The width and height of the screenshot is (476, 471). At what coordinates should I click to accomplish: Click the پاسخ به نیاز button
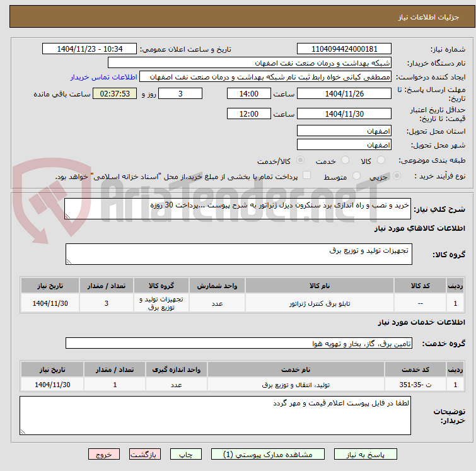click(365, 455)
